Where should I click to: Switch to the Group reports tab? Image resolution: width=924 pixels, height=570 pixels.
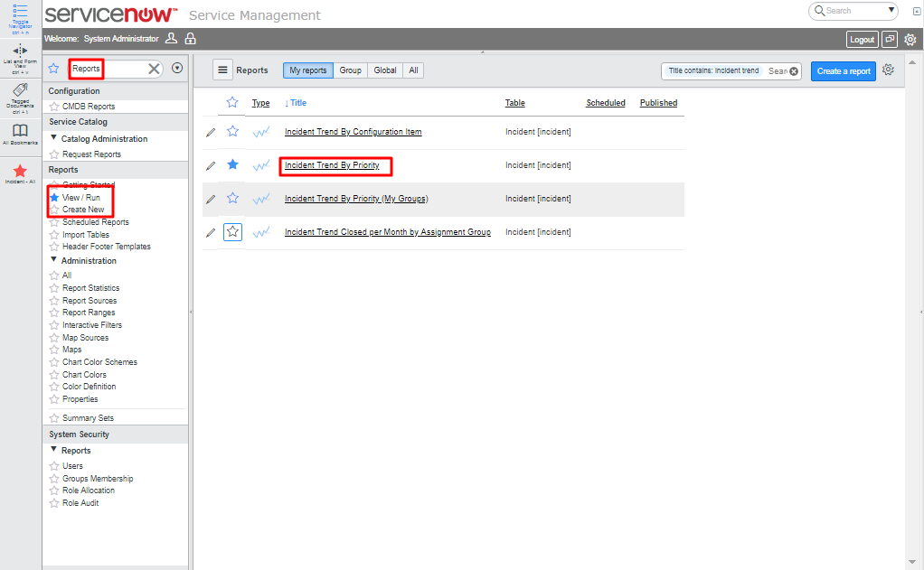(350, 70)
